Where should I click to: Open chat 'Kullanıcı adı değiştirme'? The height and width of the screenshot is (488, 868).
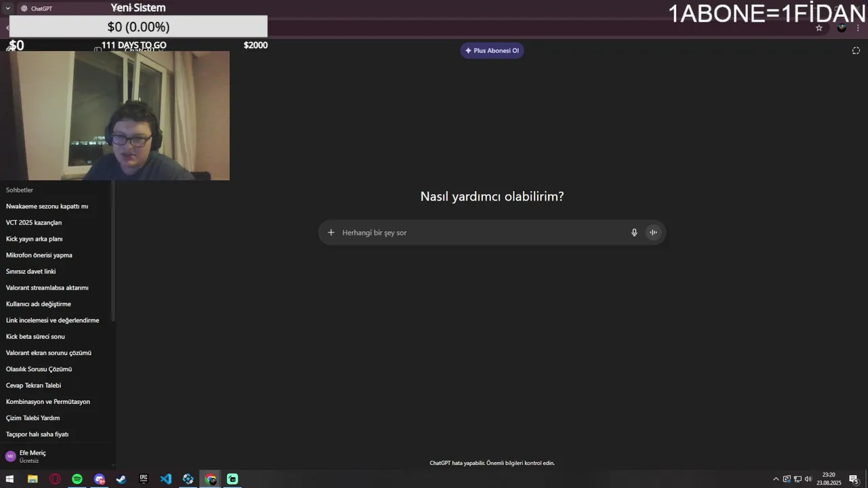38,304
